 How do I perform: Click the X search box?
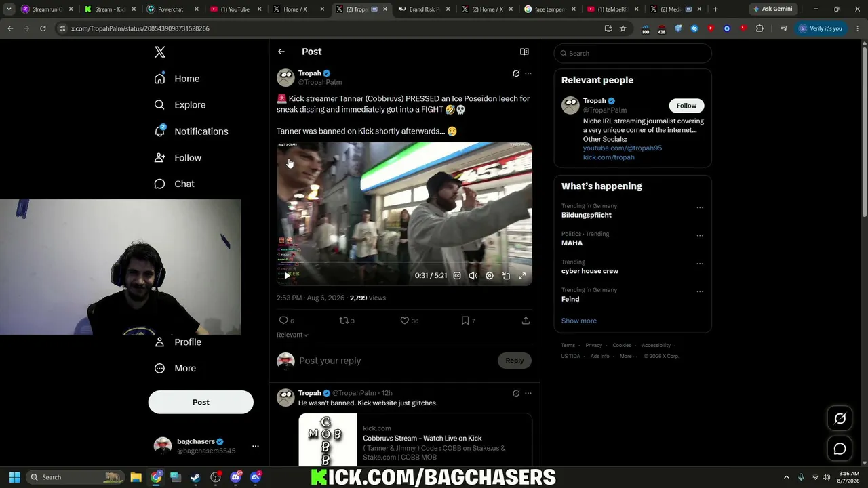[633, 53]
